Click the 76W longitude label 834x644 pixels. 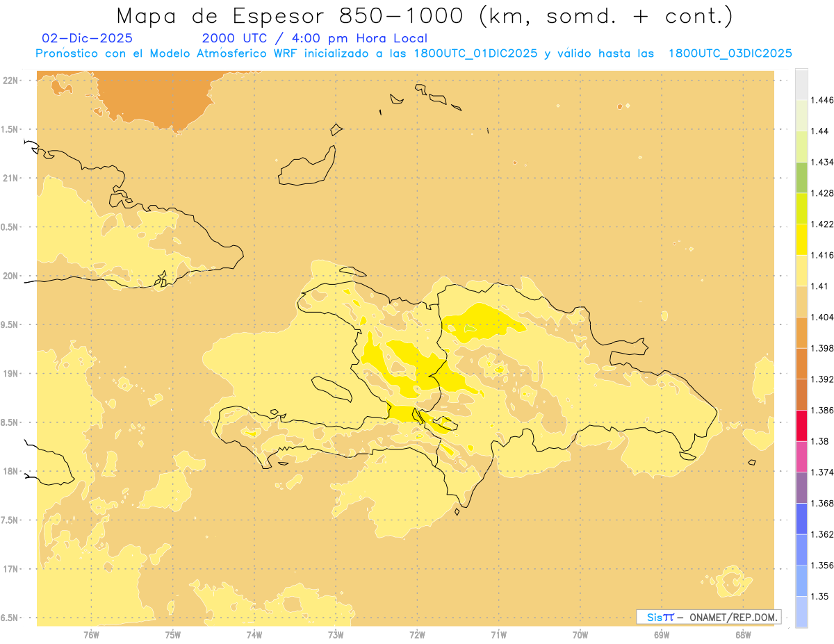[91, 634]
